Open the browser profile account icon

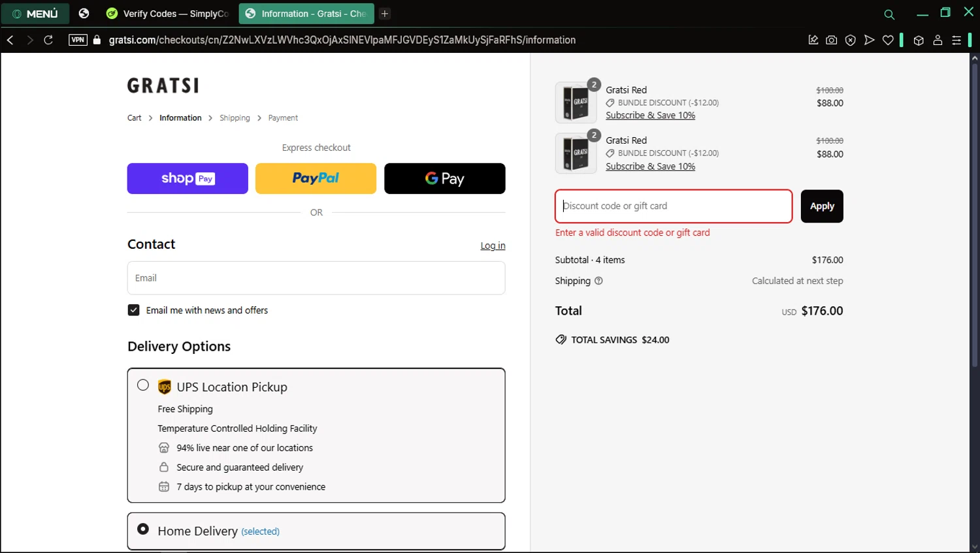point(938,40)
